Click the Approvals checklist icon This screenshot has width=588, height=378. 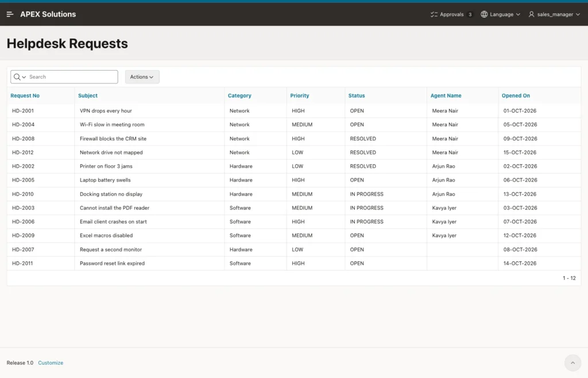[434, 14]
